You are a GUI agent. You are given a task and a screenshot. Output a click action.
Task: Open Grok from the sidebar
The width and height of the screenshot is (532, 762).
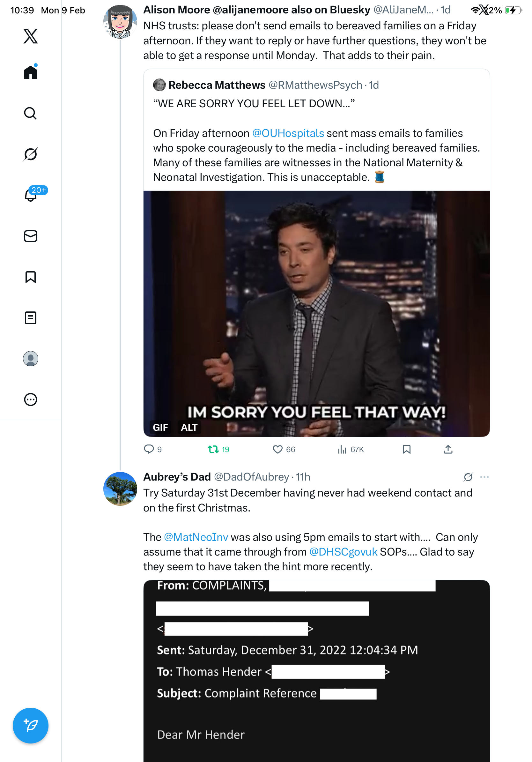coord(31,154)
